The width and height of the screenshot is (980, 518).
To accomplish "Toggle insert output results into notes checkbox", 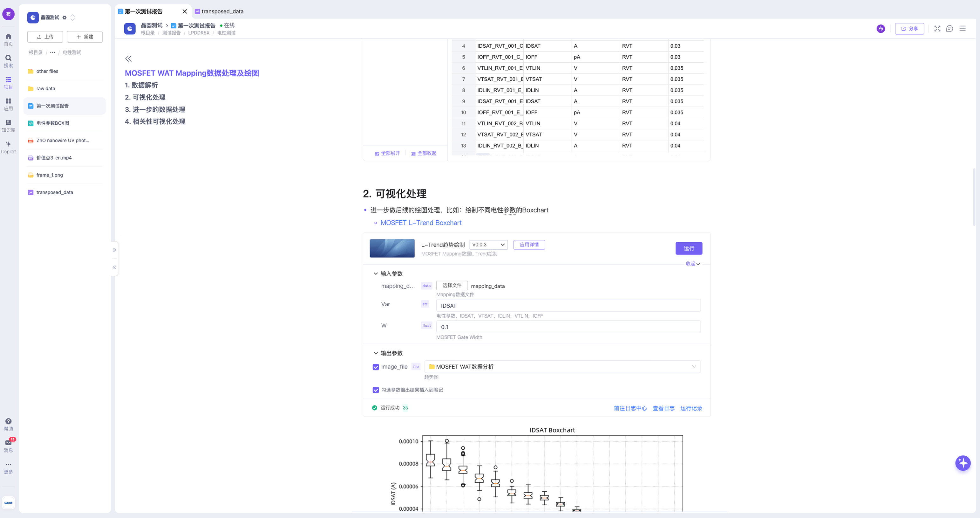I will click(376, 390).
